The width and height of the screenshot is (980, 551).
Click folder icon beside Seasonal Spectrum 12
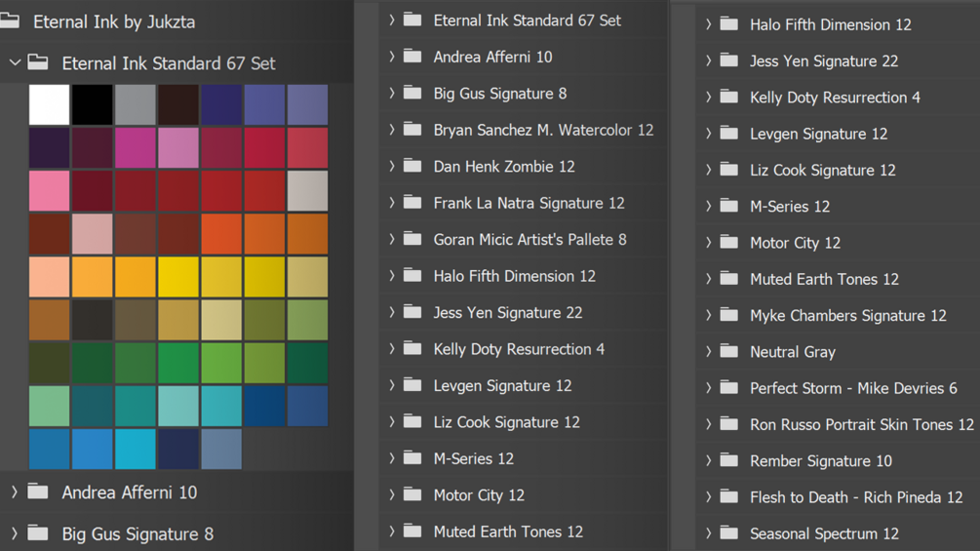[728, 532]
